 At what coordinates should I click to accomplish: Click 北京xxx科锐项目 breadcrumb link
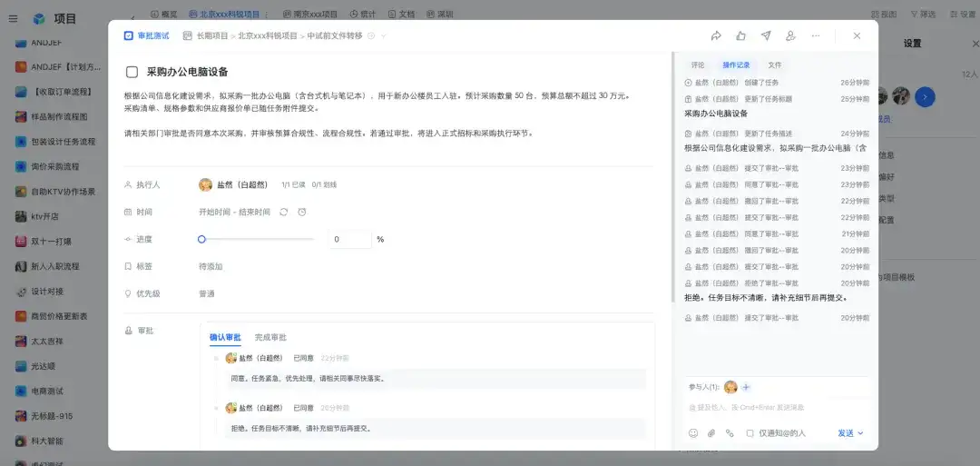268,36
